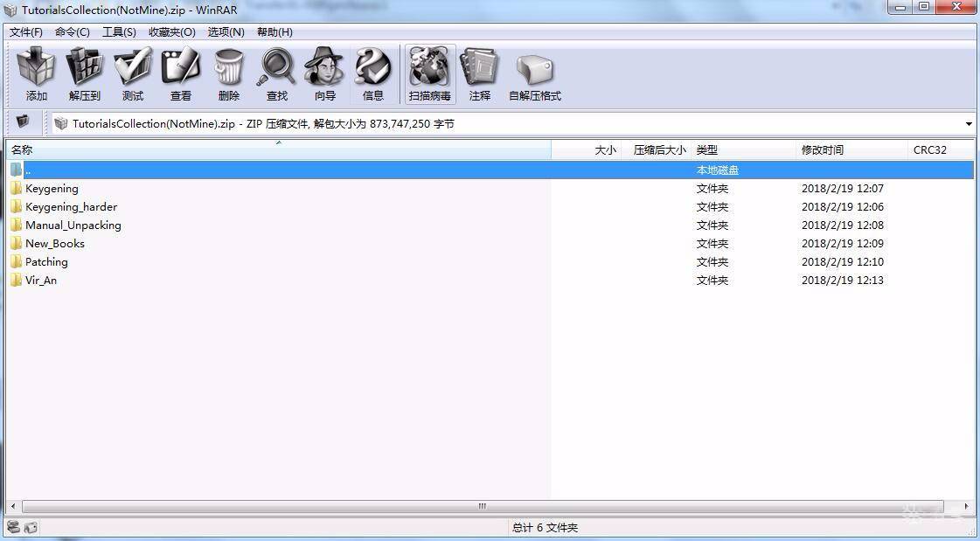Click the horizontal scrollbar thumb

[483, 506]
